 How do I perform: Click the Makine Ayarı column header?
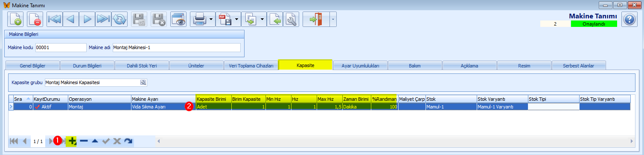[x=163, y=99]
